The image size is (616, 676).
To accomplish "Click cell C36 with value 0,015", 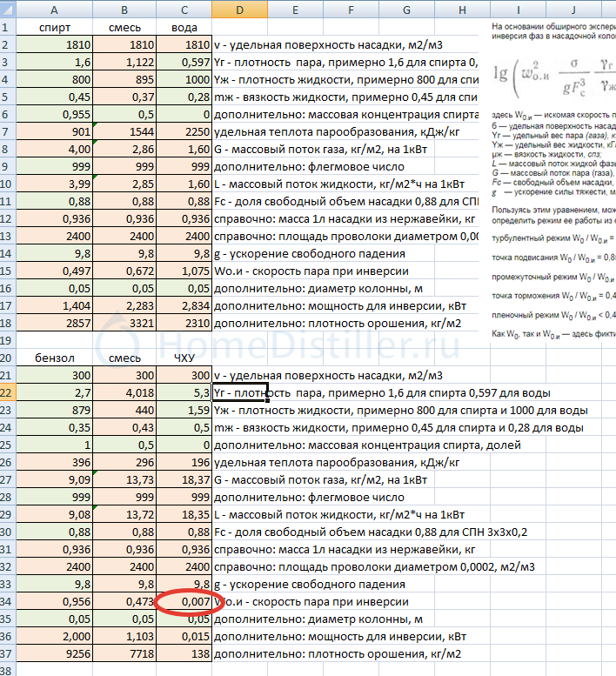I will (x=184, y=636).
